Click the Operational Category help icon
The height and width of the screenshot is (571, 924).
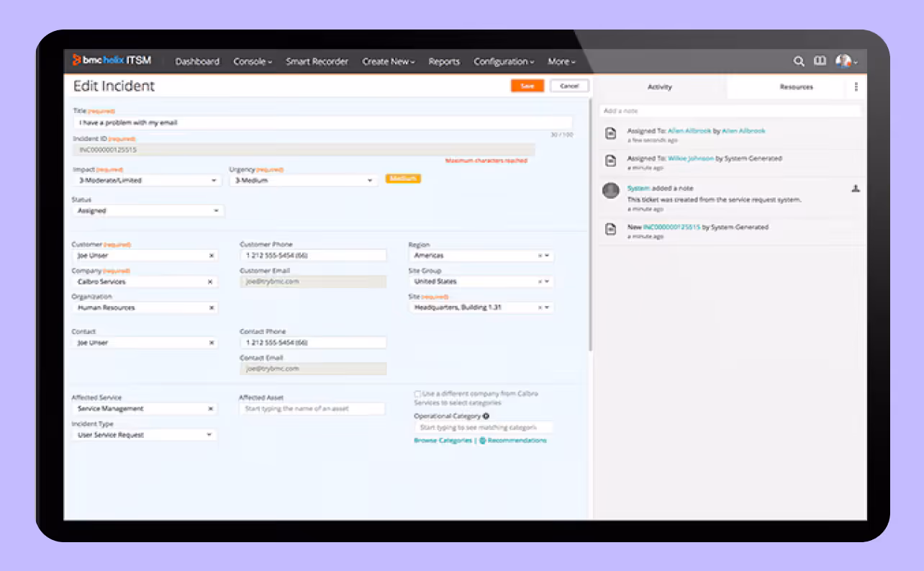tap(486, 415)
